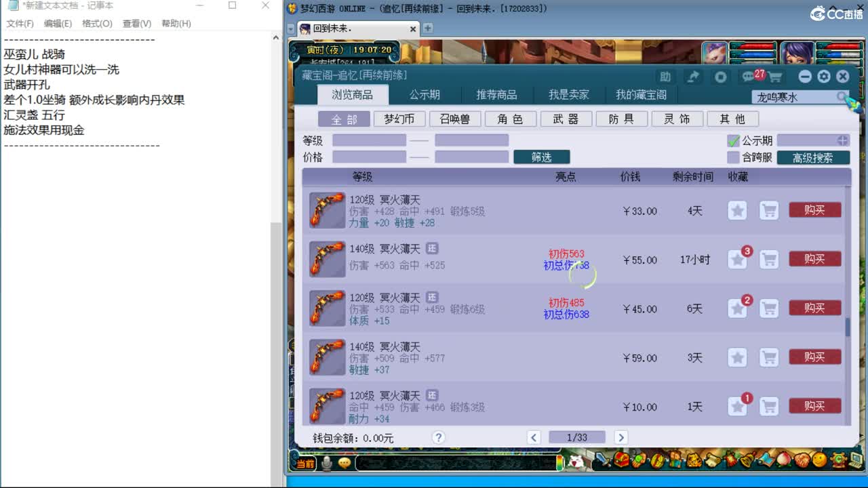Click the 筛选 filter button
The image size is (868, 488).
(542, 157)
